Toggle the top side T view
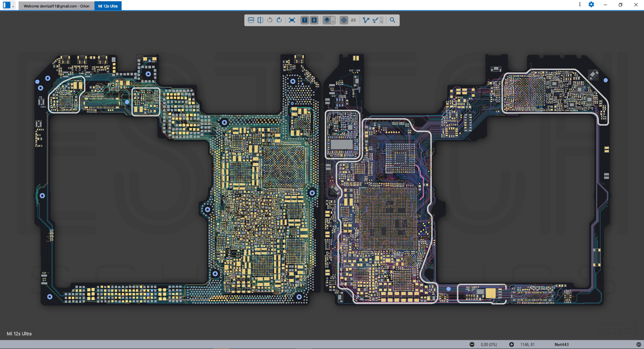Screen dimensions: 644x349 click(304, 20)
